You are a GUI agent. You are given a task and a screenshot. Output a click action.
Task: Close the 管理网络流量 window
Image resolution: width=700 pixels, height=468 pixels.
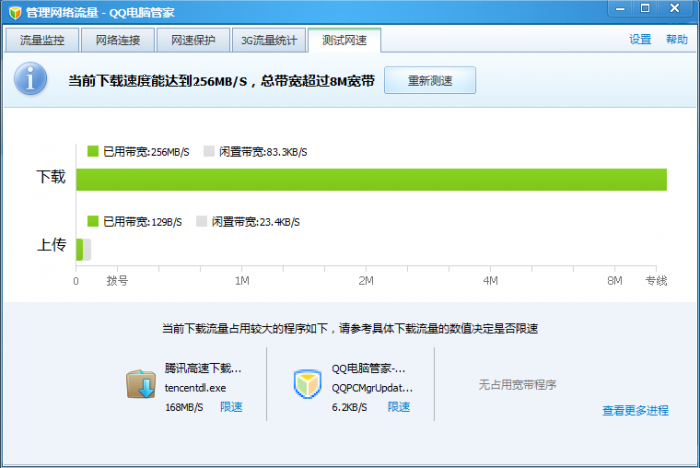point(675,8)
